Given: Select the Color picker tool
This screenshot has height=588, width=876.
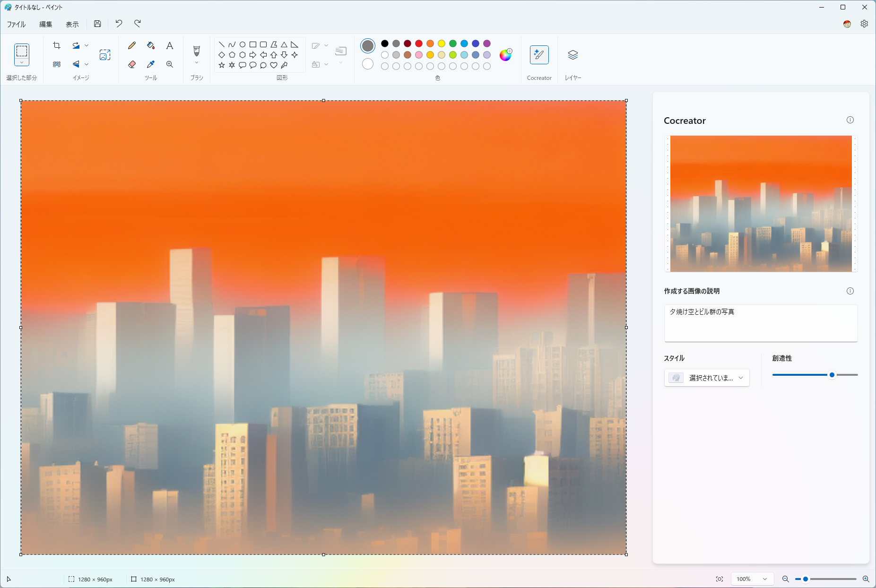Looking at the screenshot, I should (151, 64).
